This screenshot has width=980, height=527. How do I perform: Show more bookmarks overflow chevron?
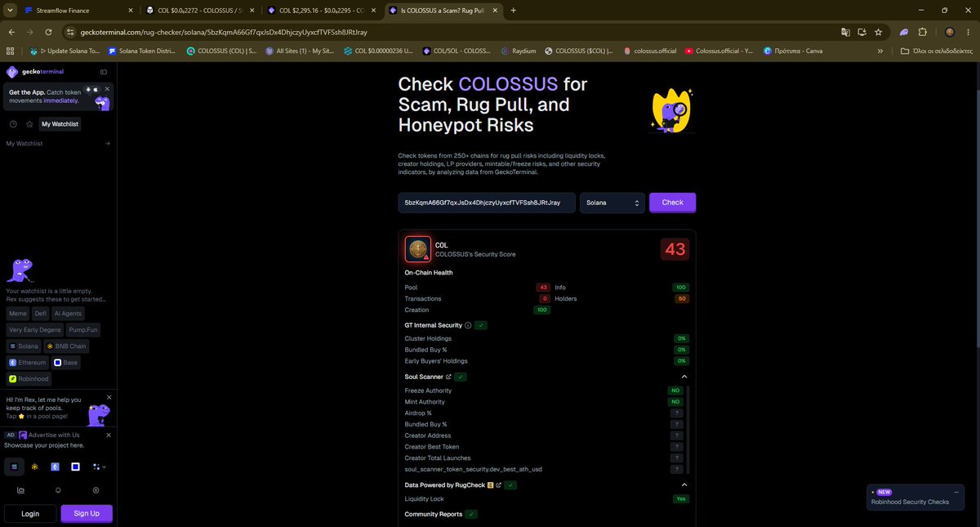(x=880, y=51)
